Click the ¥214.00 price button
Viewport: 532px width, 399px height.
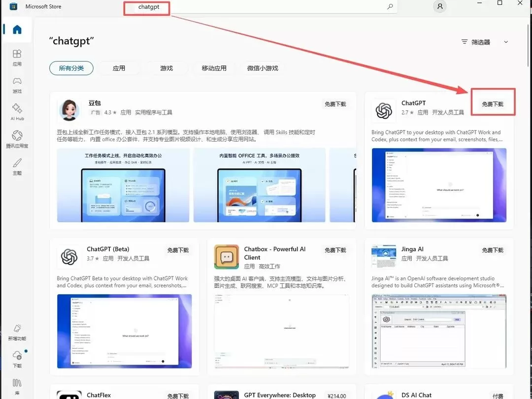coord(336,396)
